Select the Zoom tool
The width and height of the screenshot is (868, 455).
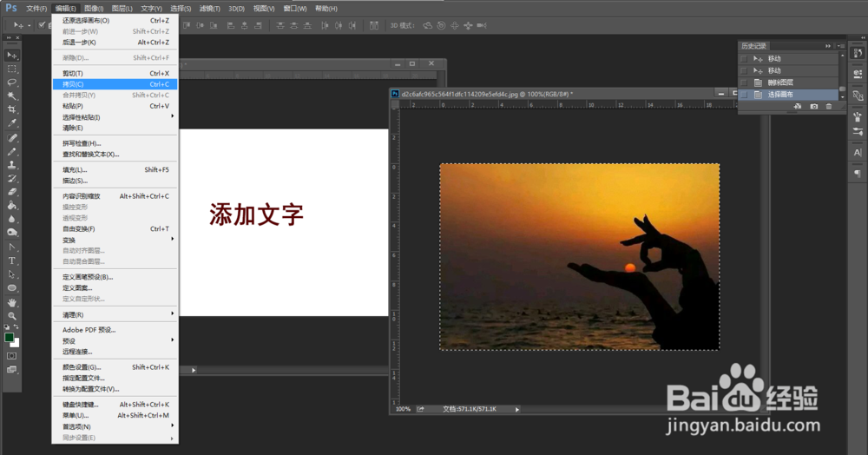point(11,316)
